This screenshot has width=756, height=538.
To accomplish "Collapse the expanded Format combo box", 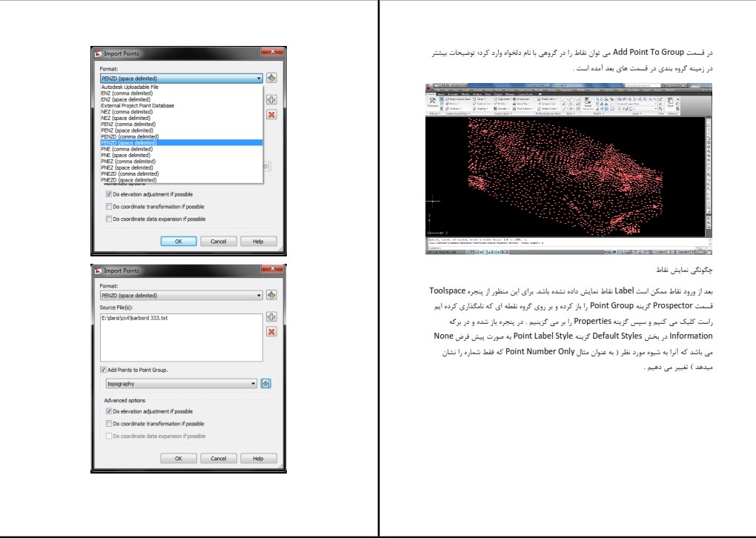I will 182,78.
